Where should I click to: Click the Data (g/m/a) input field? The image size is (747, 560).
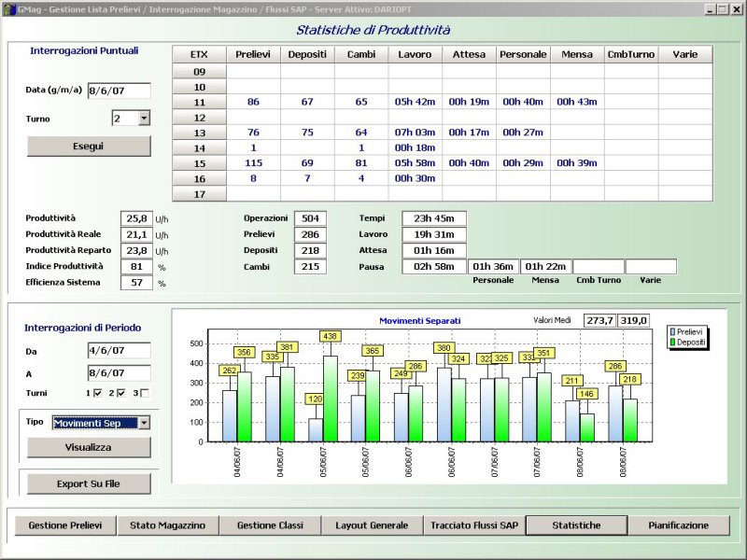[x=120, y=91]
